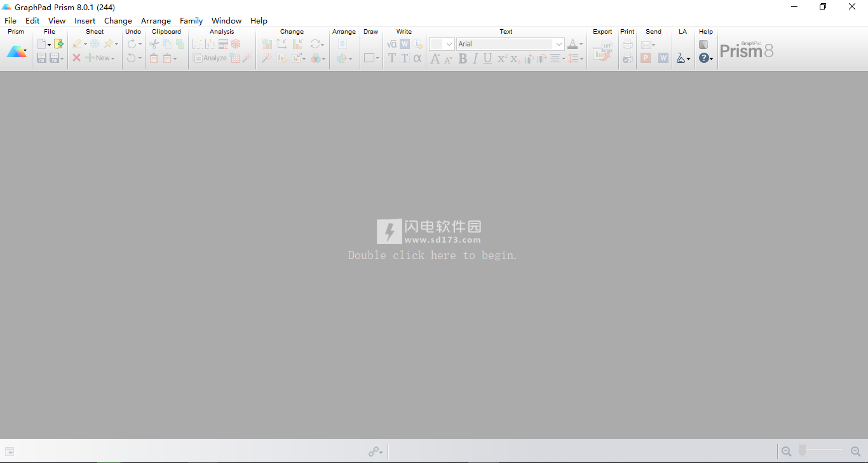
Task: Click the magic wand icon in Change group
Action: 267,58
